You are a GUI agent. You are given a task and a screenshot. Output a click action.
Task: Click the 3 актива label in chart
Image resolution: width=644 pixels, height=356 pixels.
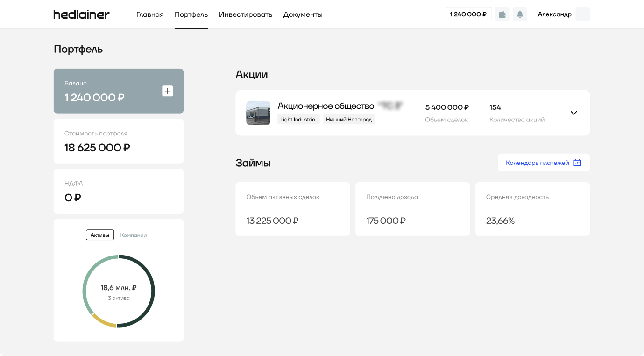pyautogui.click(x=119, y=298)
